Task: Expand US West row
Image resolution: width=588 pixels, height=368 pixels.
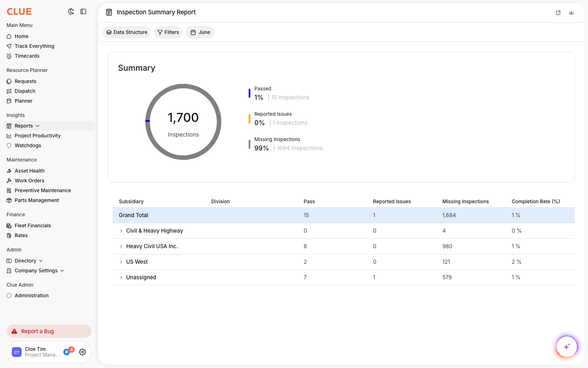Action: point(121,262)
